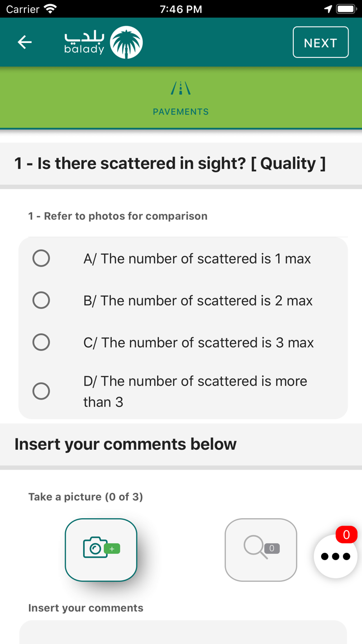This screenshot has width=362, height=644.
Task: Go back using the arrow icon
Action: [x=25, y=42]
